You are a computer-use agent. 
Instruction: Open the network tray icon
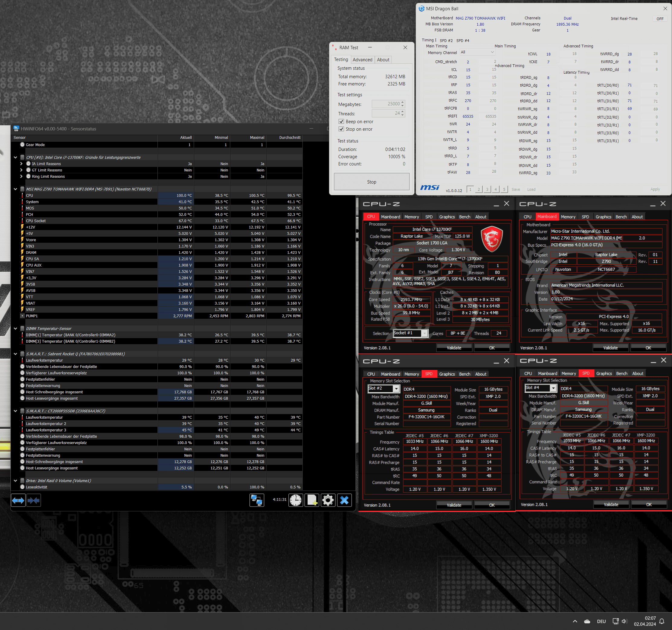(616, 621)
